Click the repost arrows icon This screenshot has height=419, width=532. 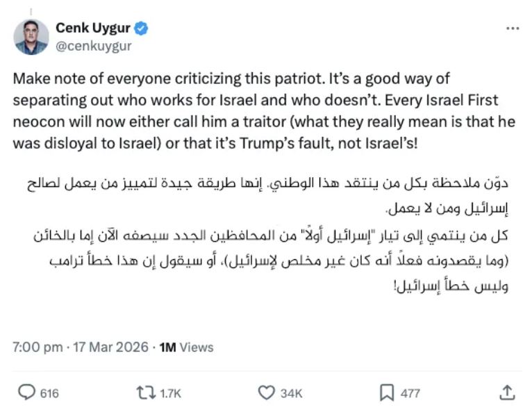(x=147, y=393)
